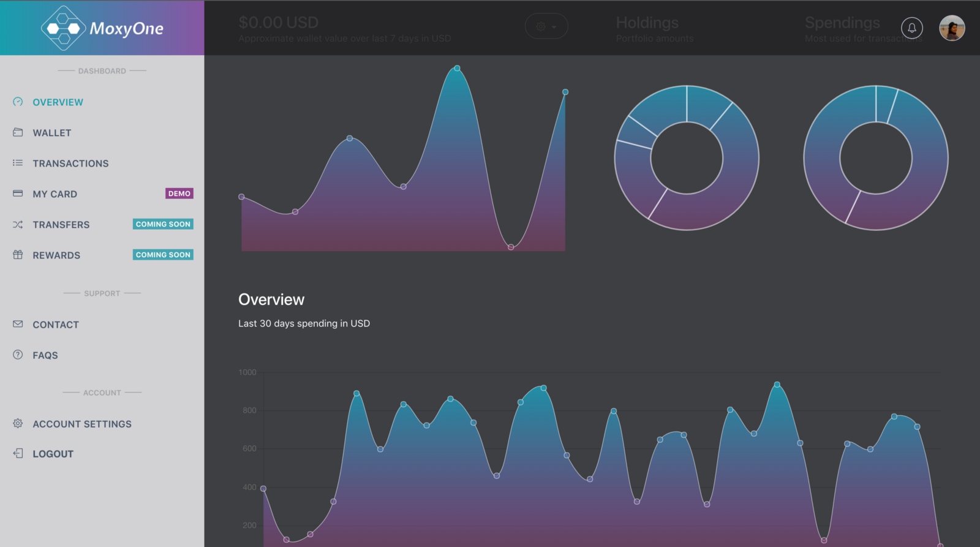Click the COMING SOON badge next to Rewards
The height and width of the screenshot is (547, 980).
click(163, 255)
